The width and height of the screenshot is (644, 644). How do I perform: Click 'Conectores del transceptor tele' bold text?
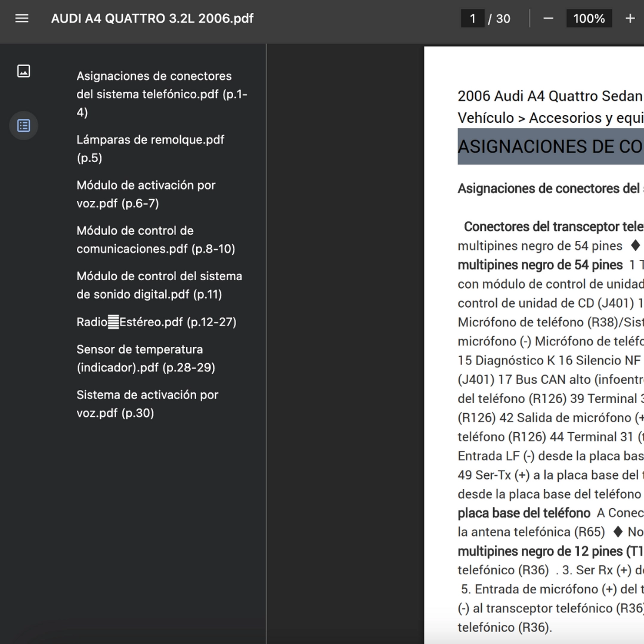pos(554,227)
